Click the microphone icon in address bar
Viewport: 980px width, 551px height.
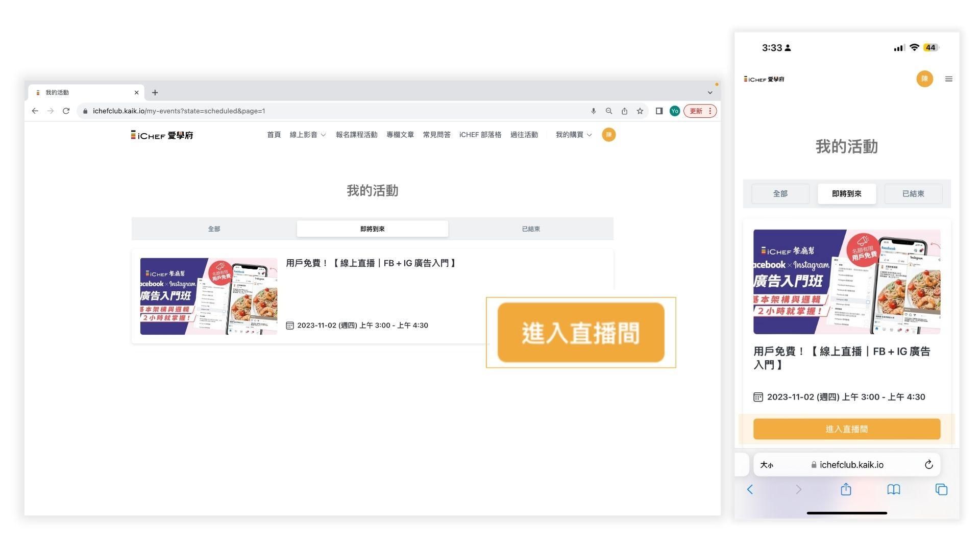[593, 111]
